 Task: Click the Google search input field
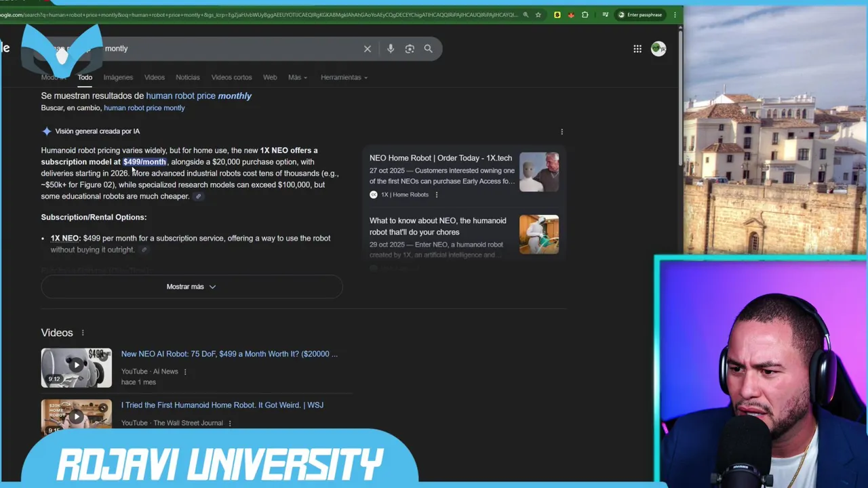pyautogui.click(x=231, y=49)
